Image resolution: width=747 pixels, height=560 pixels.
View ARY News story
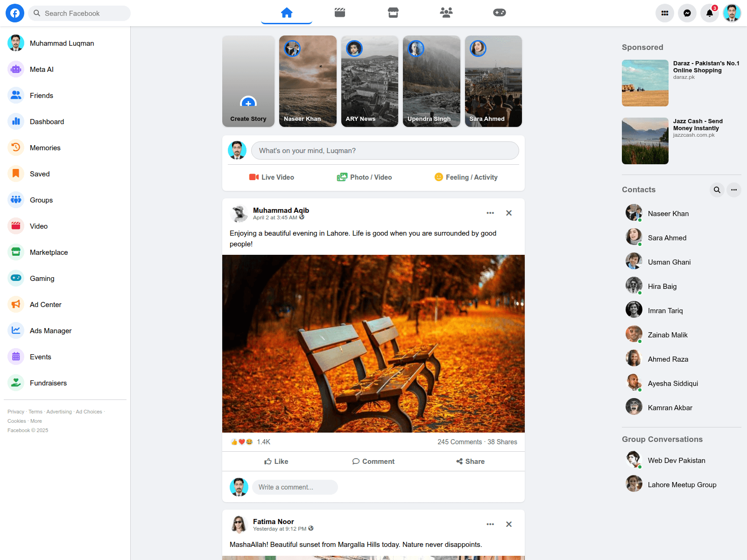370,81
